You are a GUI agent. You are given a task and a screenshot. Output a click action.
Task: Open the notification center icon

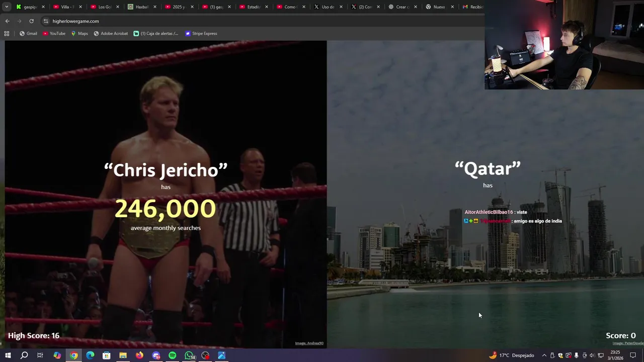633,355
